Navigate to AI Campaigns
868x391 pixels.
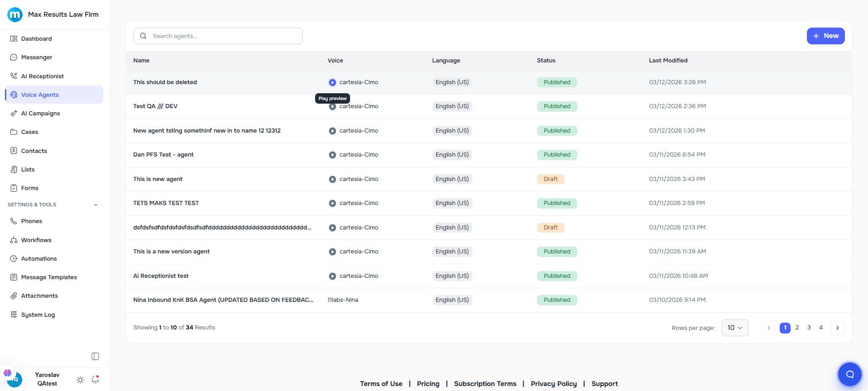pos(40,114)
